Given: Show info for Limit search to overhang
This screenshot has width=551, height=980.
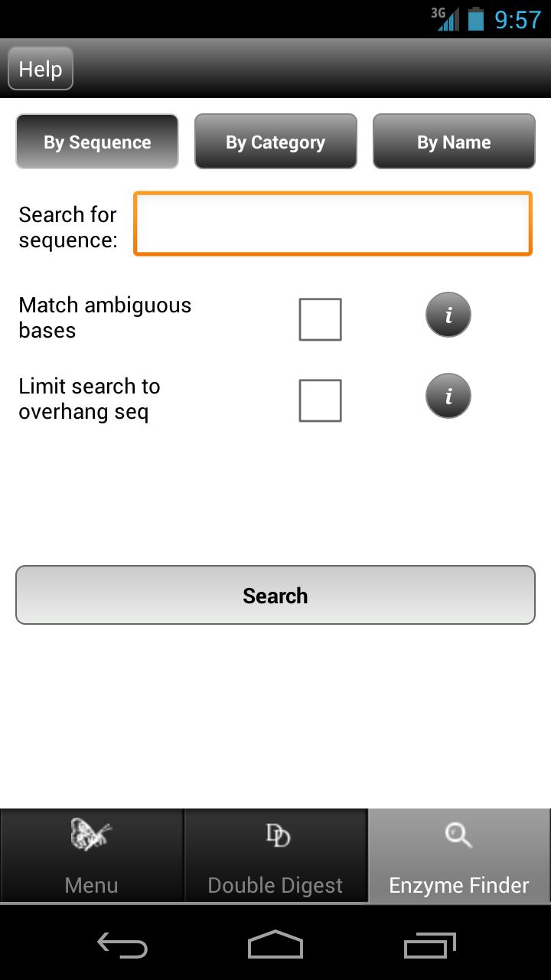Looking at the screenshot, I should coord(448,396).
